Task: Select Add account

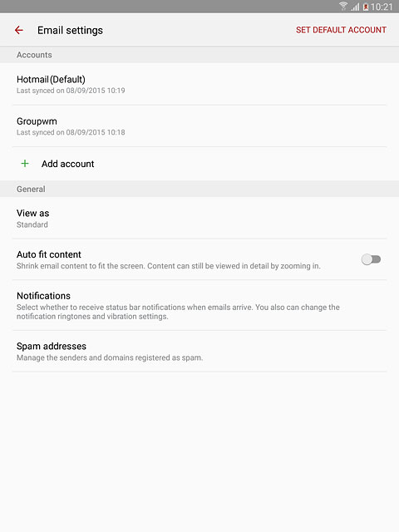Action: coord(199,164)
